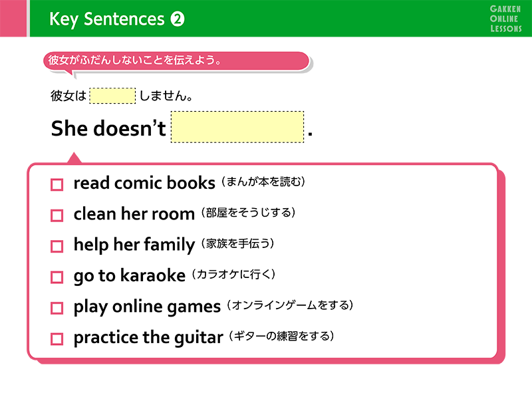Check the 'read comic books' checkbox
Viewport: 532px width, 399px height.
tap(57, 185)
